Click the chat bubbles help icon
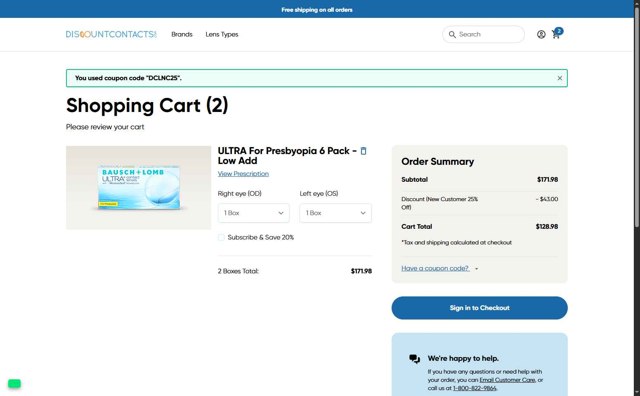Viewport: 640px width, 396px height. tap(414, 358)
